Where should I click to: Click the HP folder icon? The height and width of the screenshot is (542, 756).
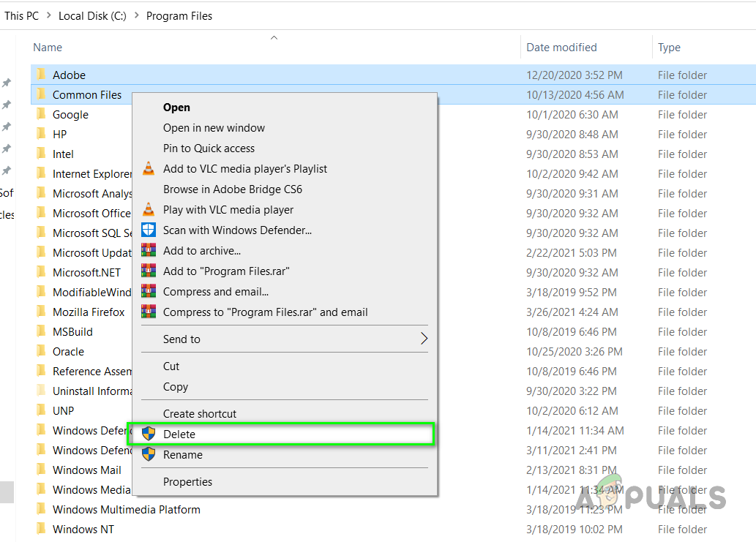click(x=42, y=134)
